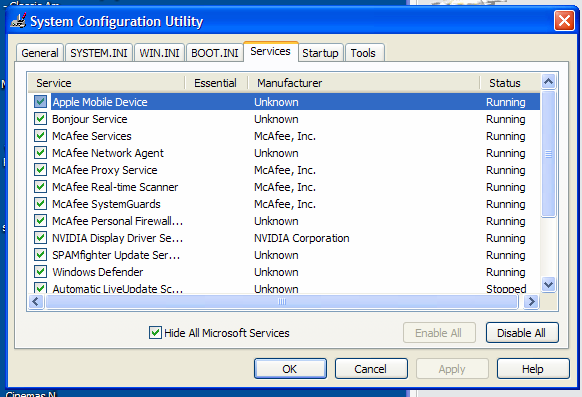This screenshot has width=582, height=397.
Task: Toggle the McAfee SystemGuards checkbox
Action: point(40,204)
